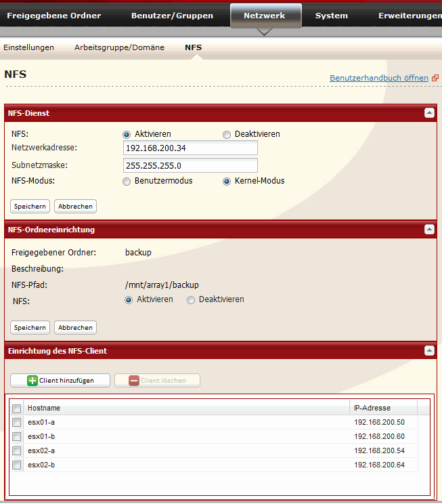442x504 pixels.
Task: Open the System menu tab
Action: [332, 16]
